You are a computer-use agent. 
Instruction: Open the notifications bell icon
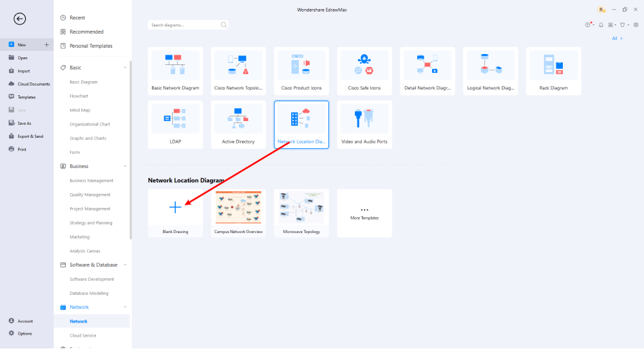point(601,25)
